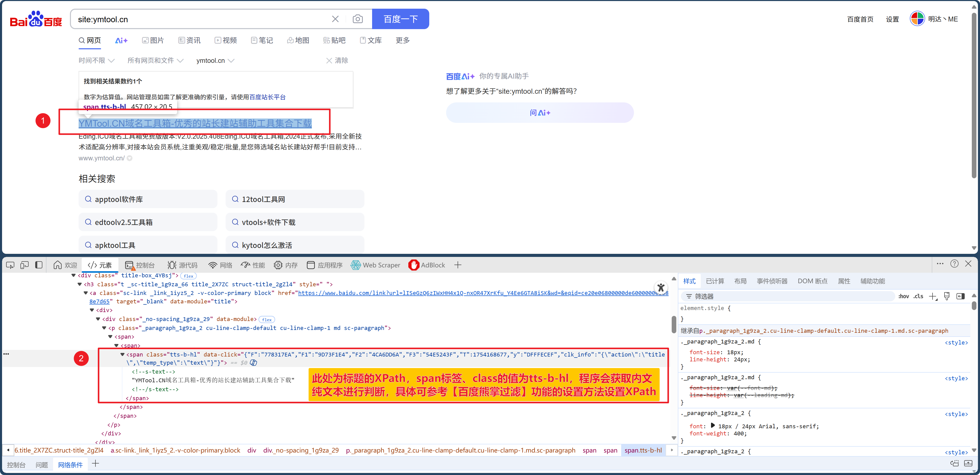Open camera image search icon

[x=358, y=19]
